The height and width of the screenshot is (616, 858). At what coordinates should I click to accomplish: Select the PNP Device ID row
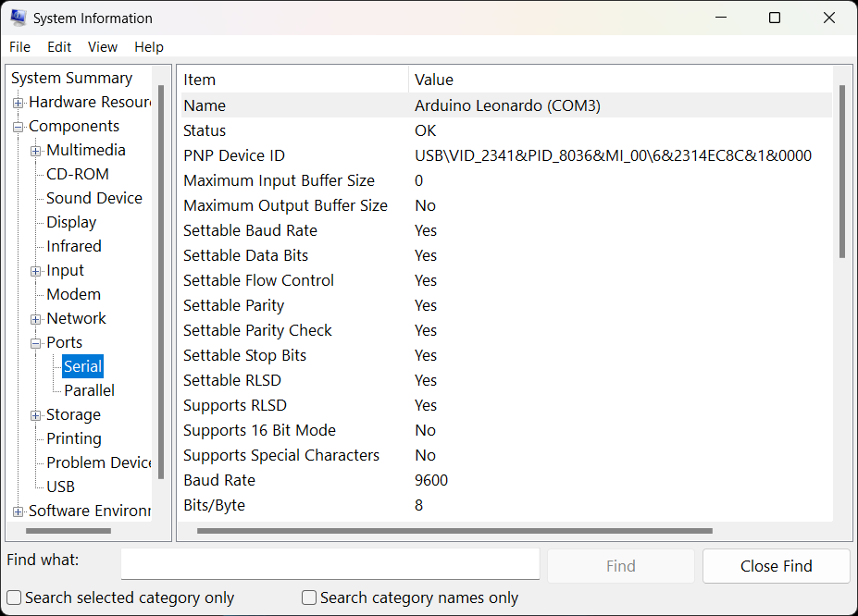coord(506,155)
